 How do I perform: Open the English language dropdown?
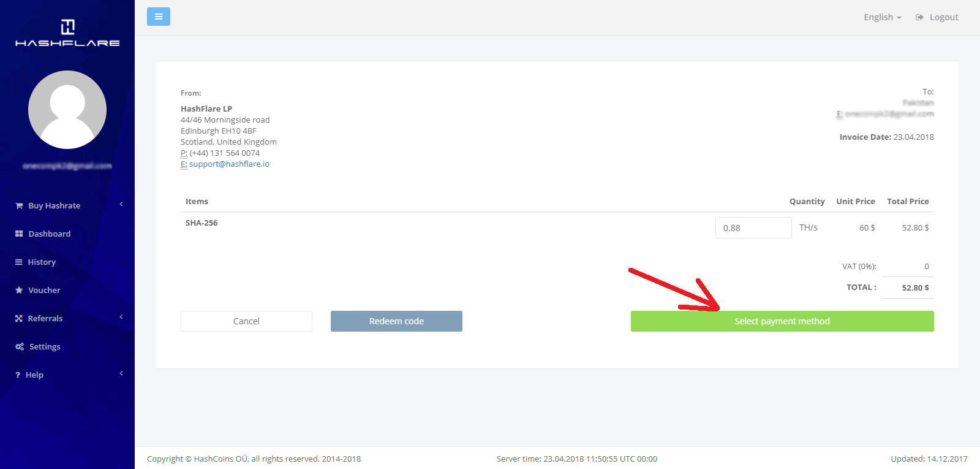(x=883, y=17)
